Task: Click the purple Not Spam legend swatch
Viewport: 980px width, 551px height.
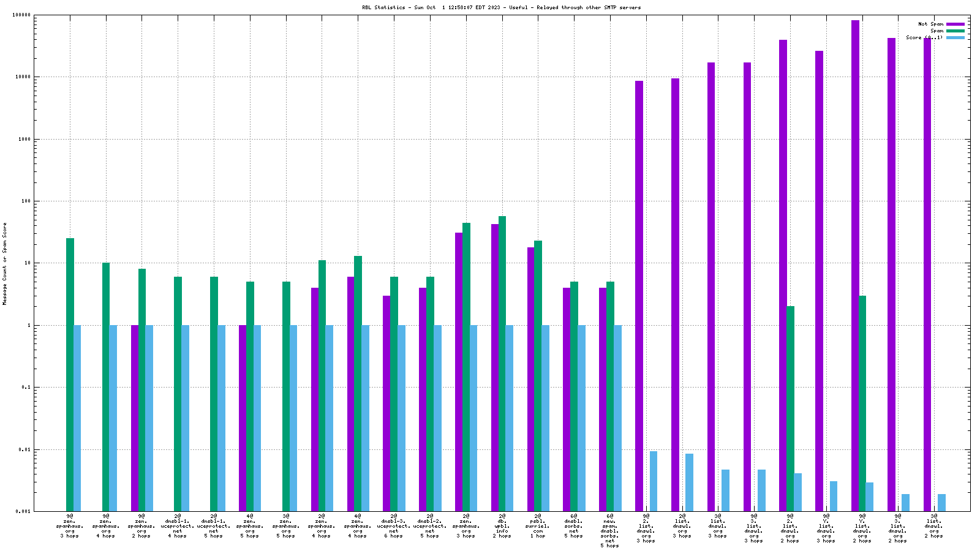Action: (x=955, y=24)
